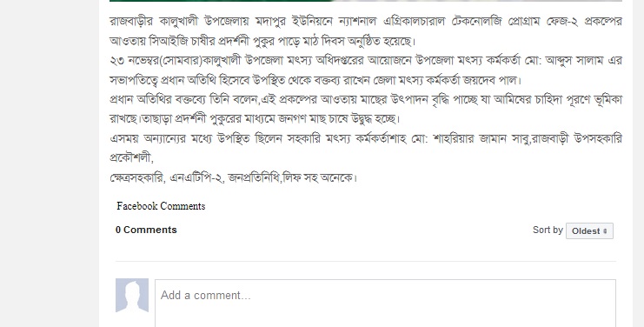Click the article image strip at top

(366, 1)
